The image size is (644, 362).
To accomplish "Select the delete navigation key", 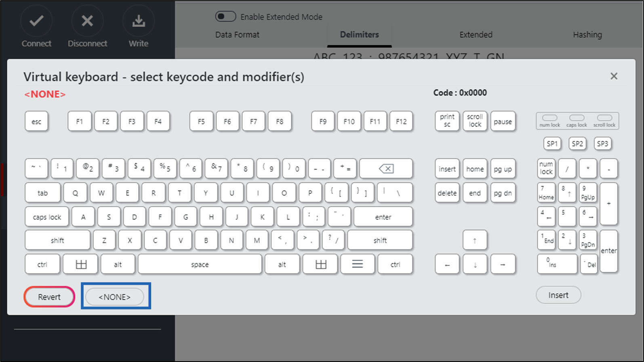I will (447, 193).
